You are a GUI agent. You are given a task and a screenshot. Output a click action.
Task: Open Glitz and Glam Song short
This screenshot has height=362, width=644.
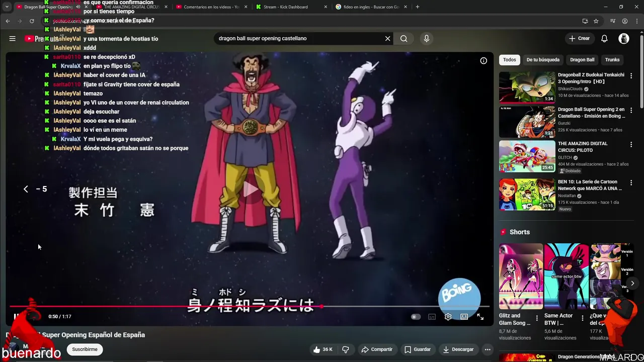pyautogui.click(x=521, y=277)
